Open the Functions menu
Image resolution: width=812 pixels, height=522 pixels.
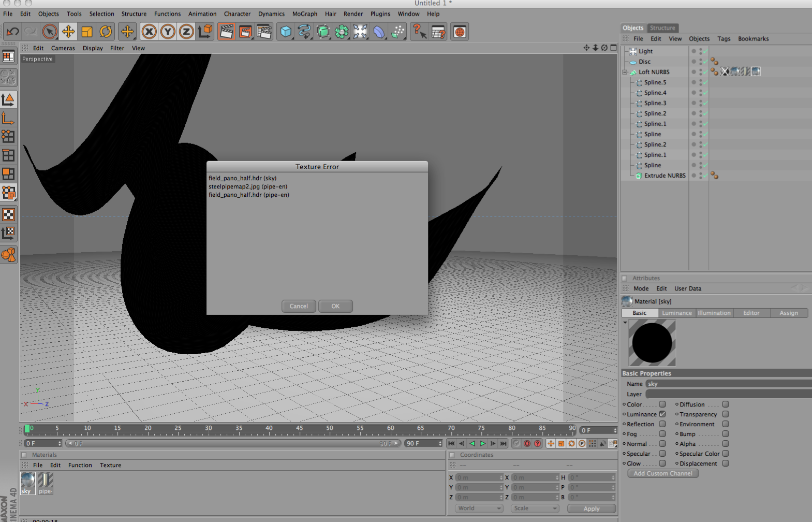[167, 14]
